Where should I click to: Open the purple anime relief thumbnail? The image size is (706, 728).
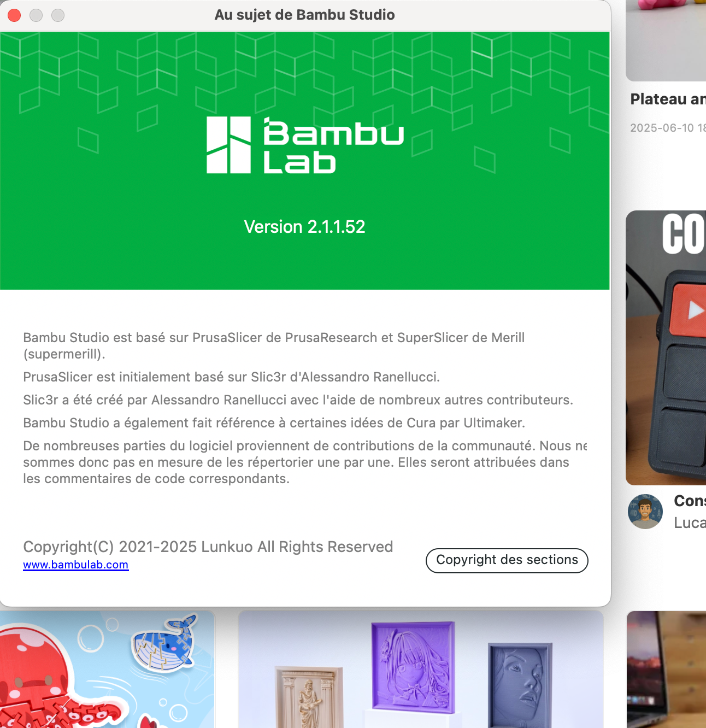pyautogui.click(x=413, y=667)
